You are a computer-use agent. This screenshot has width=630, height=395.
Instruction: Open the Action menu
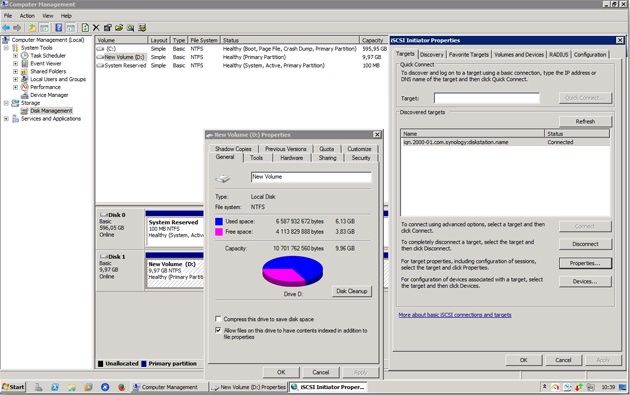27,16
